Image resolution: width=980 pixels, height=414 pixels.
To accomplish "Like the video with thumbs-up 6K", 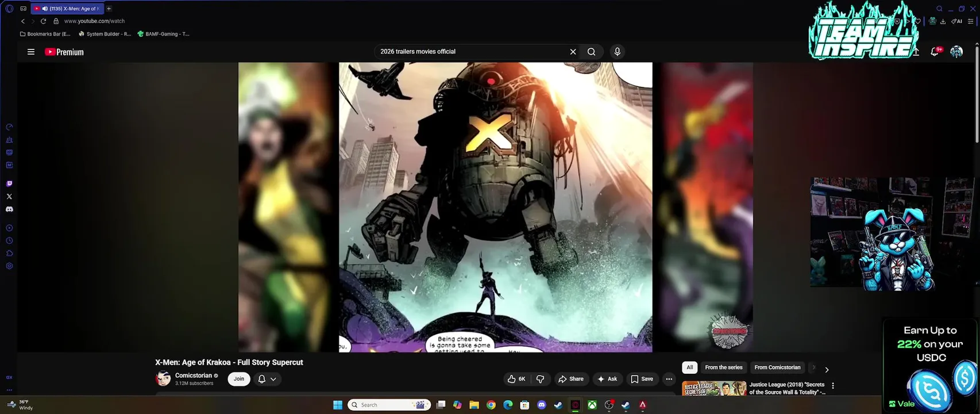I will (x=516, y=379).
